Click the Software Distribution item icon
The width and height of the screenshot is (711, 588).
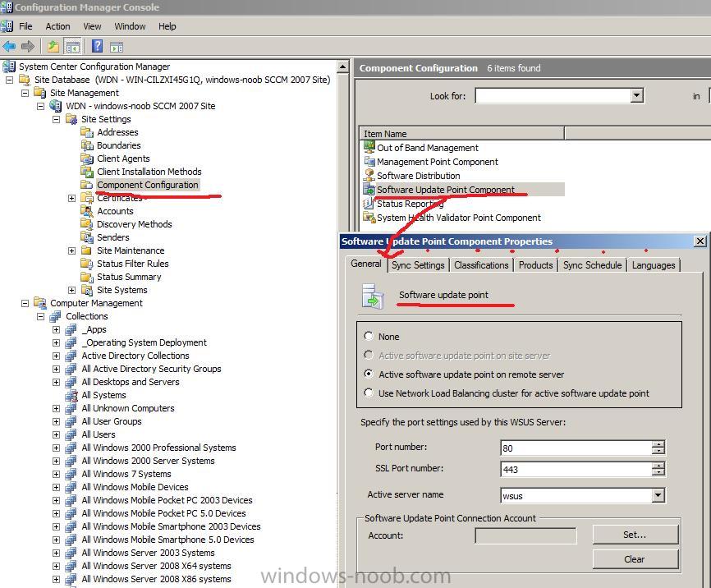coord(369,176)
